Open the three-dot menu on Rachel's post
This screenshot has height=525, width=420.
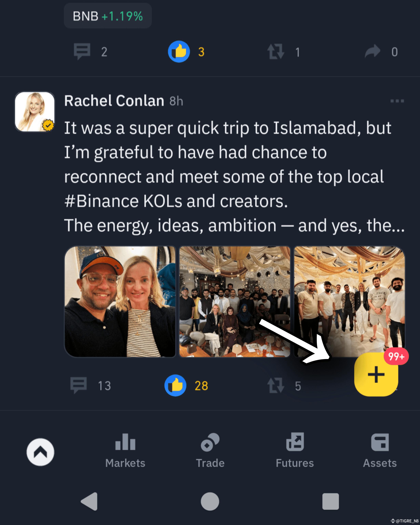(397, 101)
